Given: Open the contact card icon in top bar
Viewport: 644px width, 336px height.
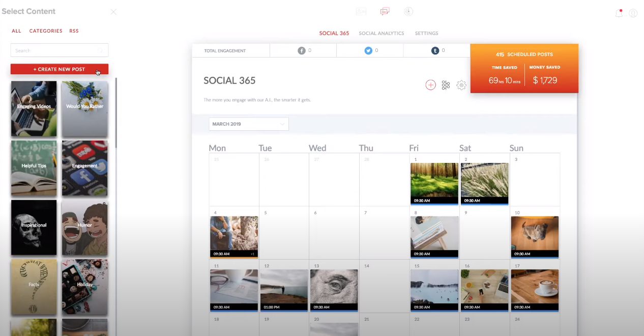Looking at the screenshot, I should pyautogui.click(x=361, y=12).
